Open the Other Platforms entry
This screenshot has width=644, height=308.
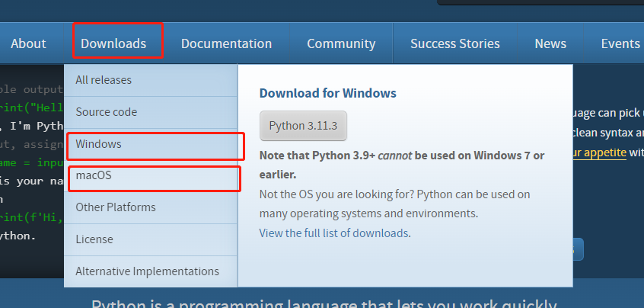point(116,207)
